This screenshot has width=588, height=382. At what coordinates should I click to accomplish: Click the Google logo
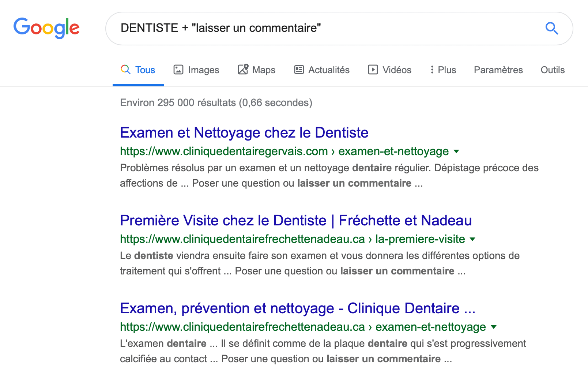46,28
